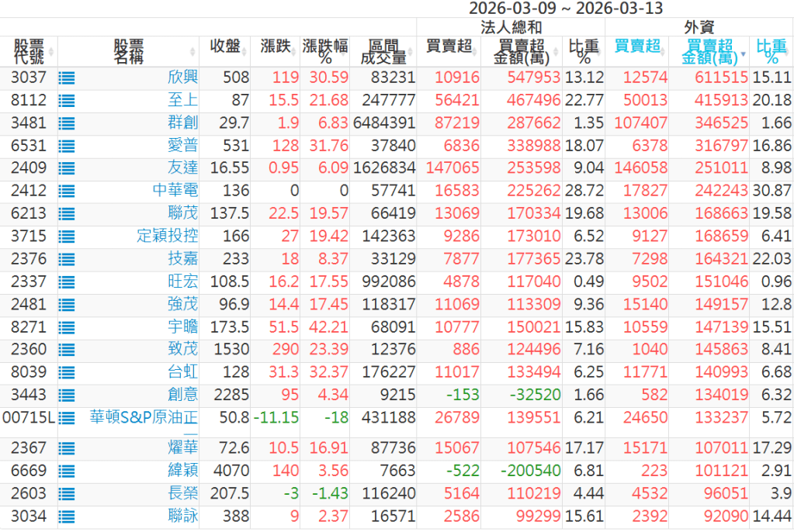Image resolution: width=794 pixels, height=532 pixels.
Task: Click the list icon beside 中華電
Action: pyautogui.click(x=67, y=191)
